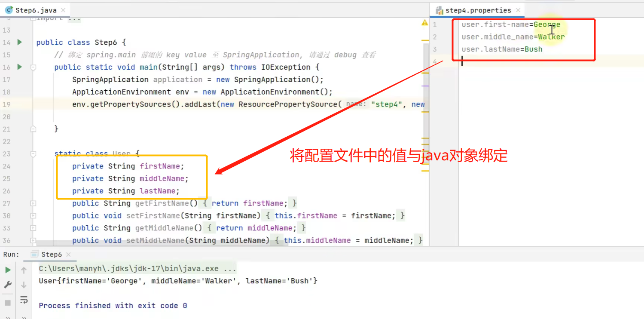Toggle soft-wrap icon in Run console
Screen dimensions: 644x319
(24, 300)
